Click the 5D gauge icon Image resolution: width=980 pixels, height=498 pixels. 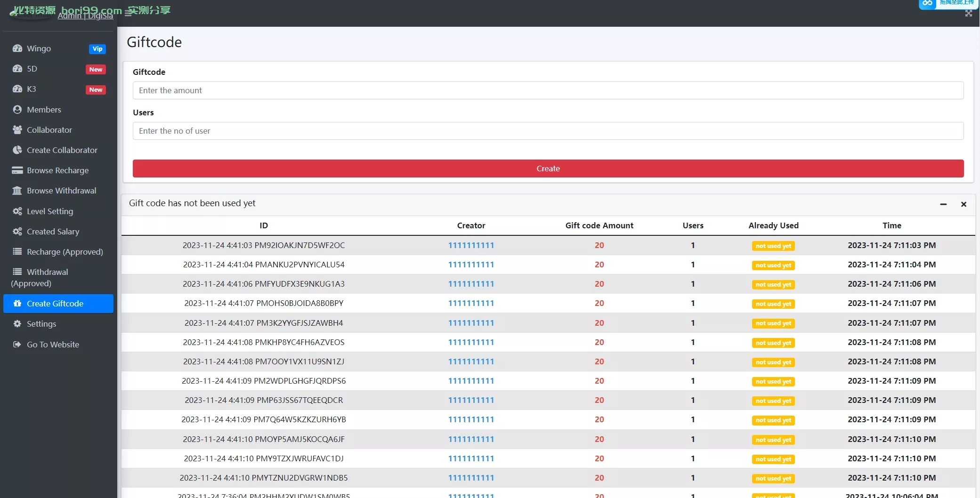pyautogui.click(x=17, y=69)
